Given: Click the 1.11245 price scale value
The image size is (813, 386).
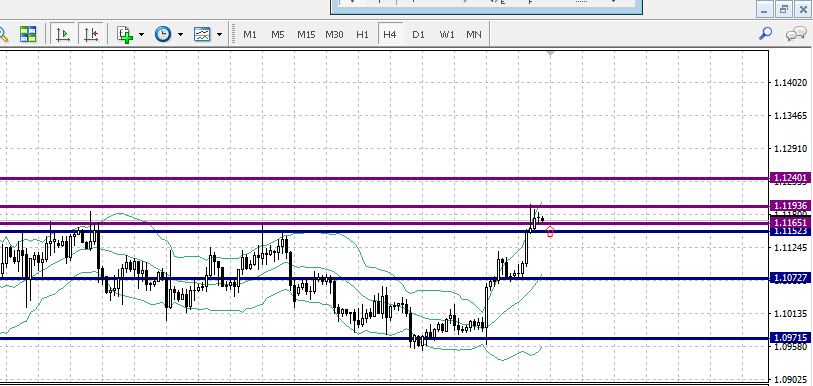Looking at the screenshot, I should pos(790,247).
